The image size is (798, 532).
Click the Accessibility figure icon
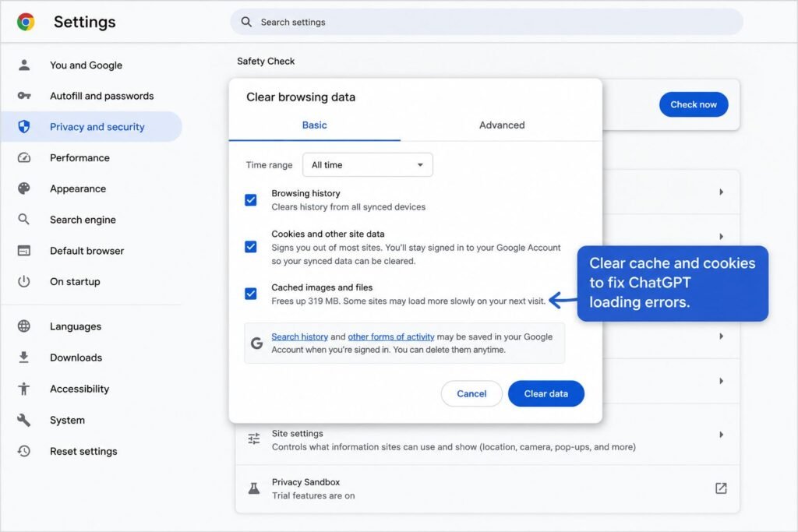pos(24,389)
